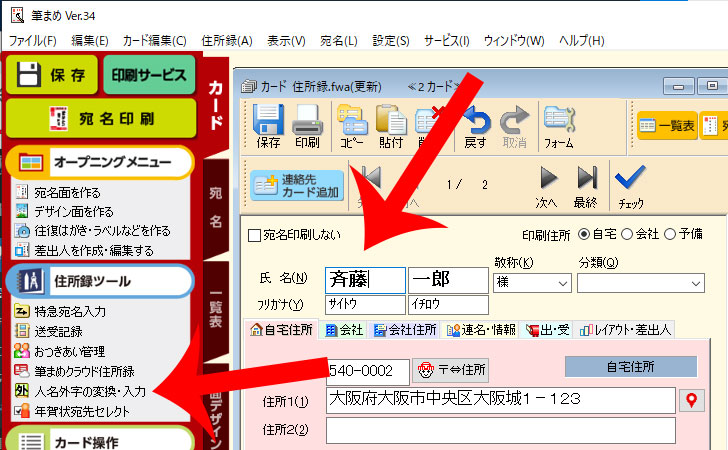The width and height of the screenshot is (728, 450).
Task: Click the postal code field 540-0002
Action: pos(368,371)
